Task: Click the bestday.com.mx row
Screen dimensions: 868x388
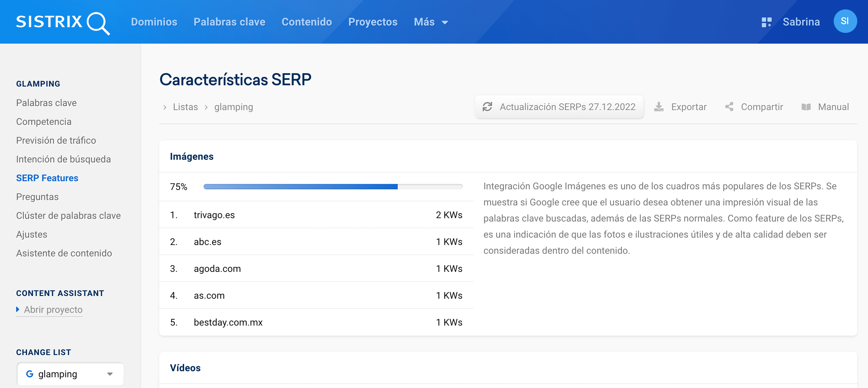Action: pos(316,322)
